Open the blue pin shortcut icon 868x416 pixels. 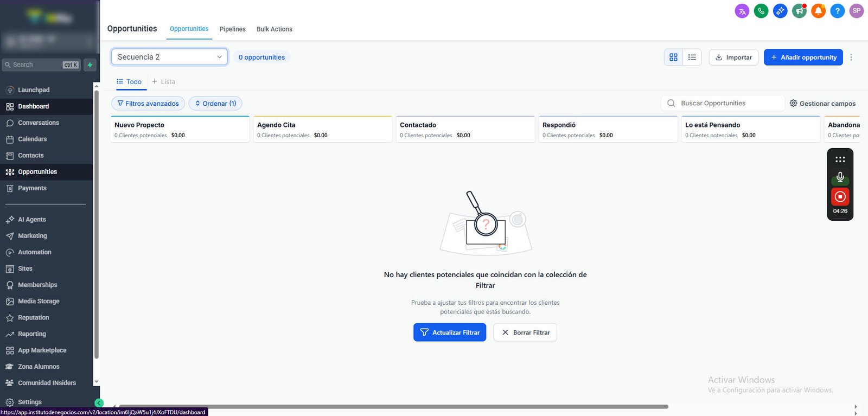tap(780, 11)
